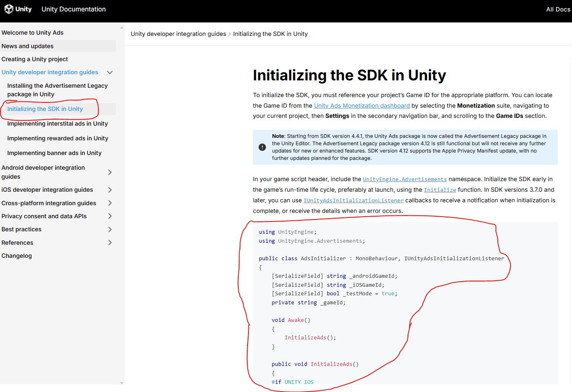This screenshot has height=392, width=572.
Task: Expand Android developer integration guides chevron
Action: 110,172
